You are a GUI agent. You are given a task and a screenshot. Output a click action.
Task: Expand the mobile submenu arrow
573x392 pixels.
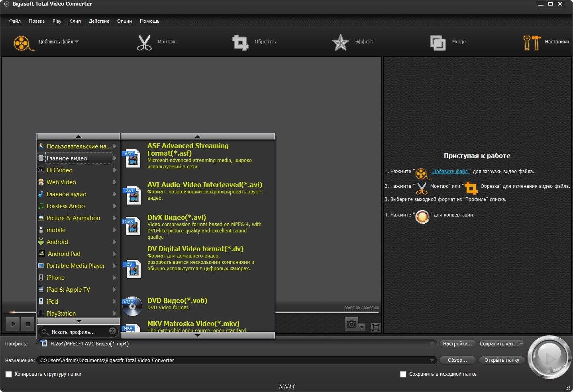coord(115,230)
